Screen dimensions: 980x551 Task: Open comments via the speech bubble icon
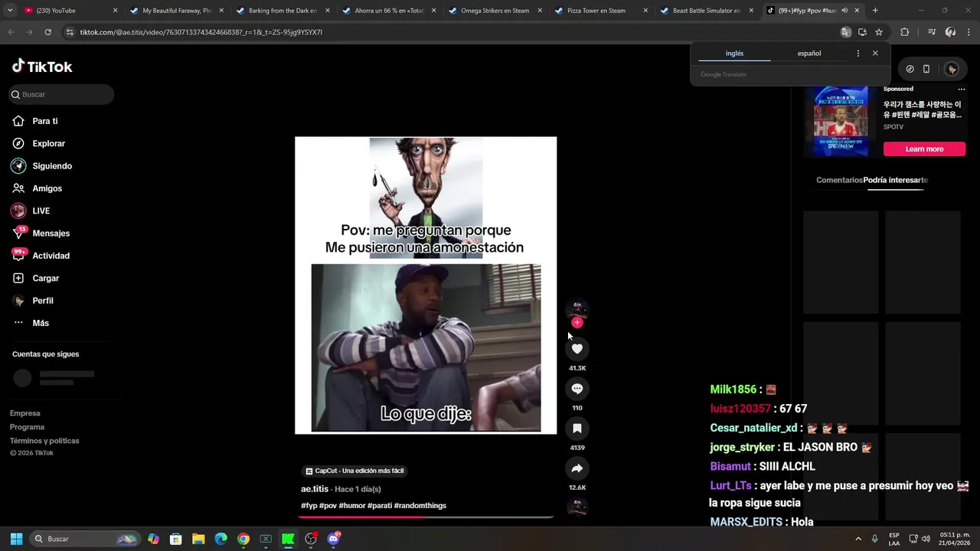pos(577,389)
